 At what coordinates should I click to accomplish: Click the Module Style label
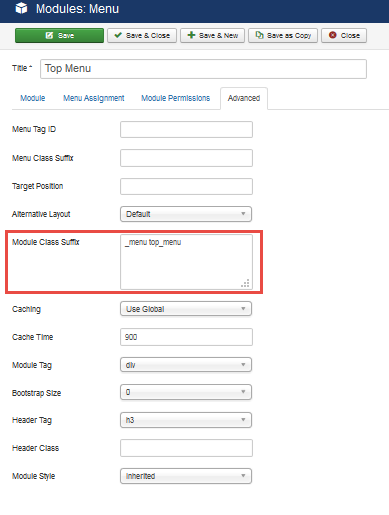pyautogui.click(x=33, y=476)
